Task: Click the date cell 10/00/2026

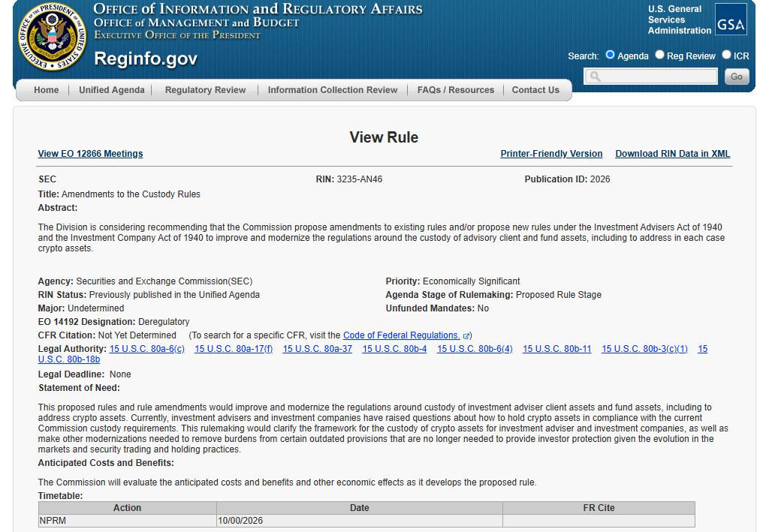Action: point(360,521)
